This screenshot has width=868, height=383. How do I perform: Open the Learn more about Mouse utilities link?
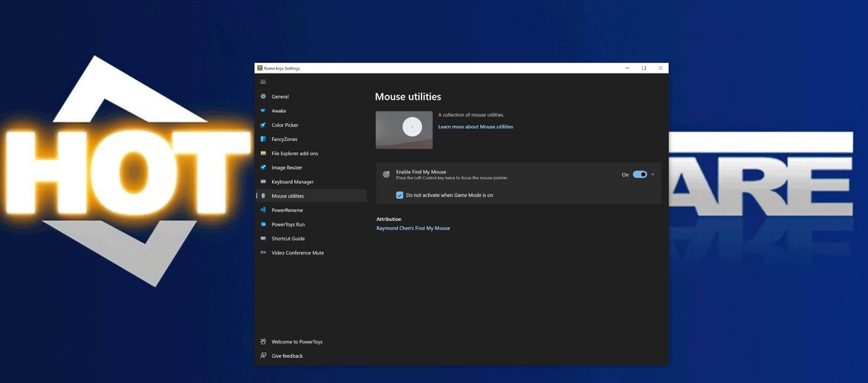click(x=476, y=127)
